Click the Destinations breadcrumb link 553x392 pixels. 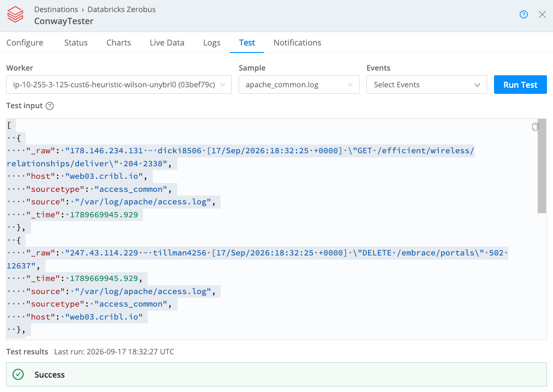click(x=56, y=10)
